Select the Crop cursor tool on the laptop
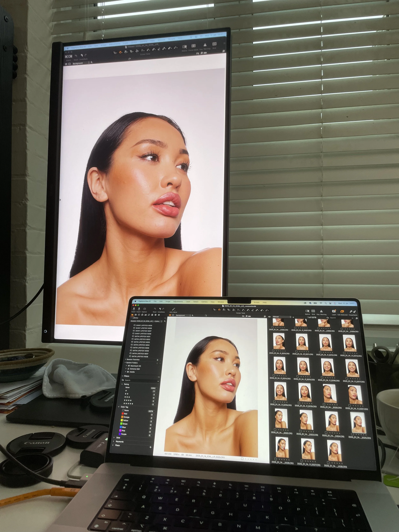399x532 pixels. [x=229, y=310]
